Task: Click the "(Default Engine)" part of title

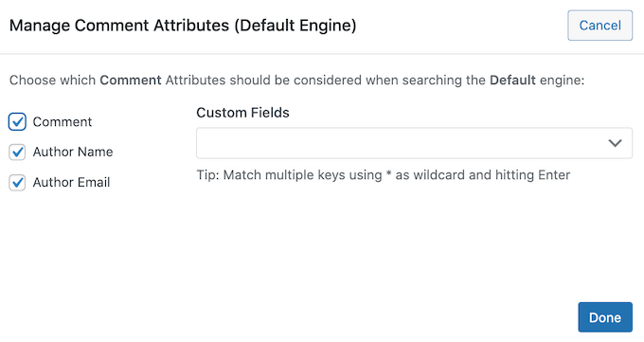Action: tap(295, 26)
